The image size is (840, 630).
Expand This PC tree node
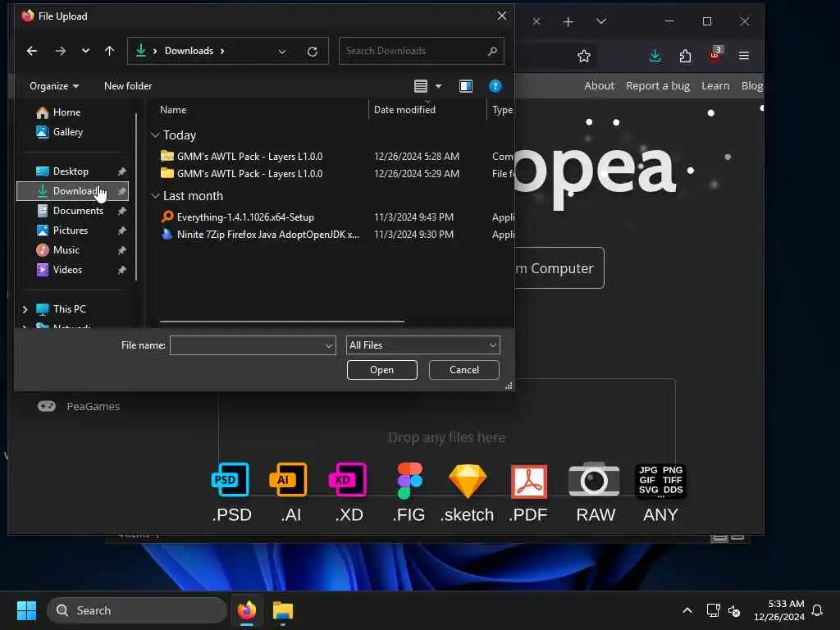25,309
